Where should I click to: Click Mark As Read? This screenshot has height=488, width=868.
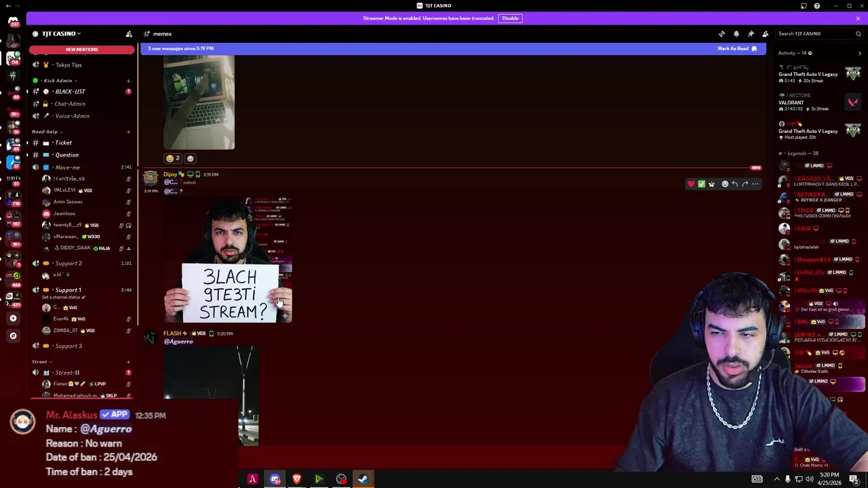point(737,49)
